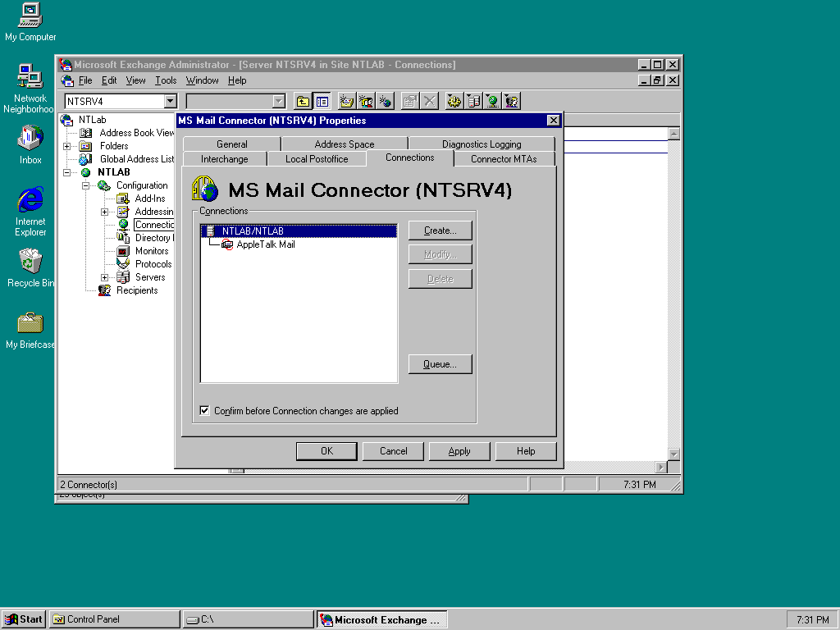Collapse the Configuration tree node

click(85, 185)
